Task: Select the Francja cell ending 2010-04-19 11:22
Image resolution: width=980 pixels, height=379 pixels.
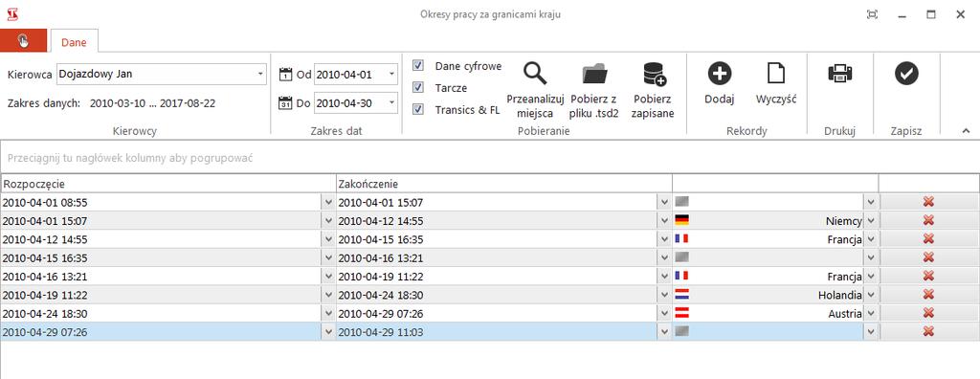Action: [768, 276]
